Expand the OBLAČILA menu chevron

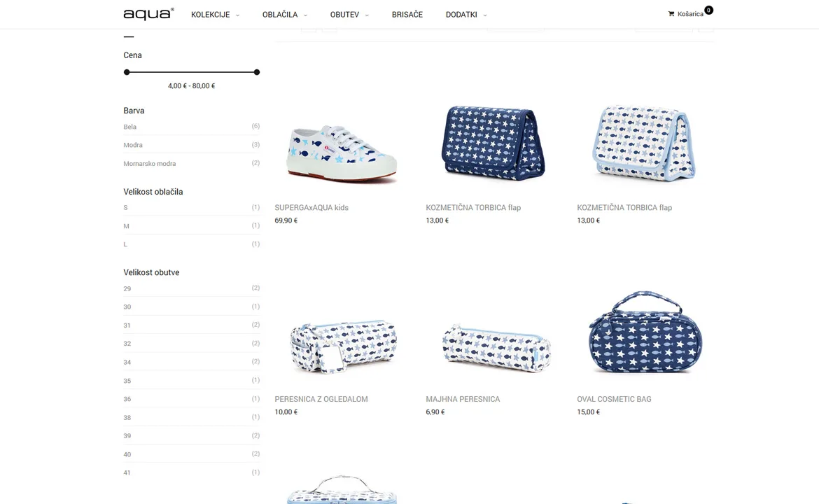pyautogui.click(x=306, y=15)
